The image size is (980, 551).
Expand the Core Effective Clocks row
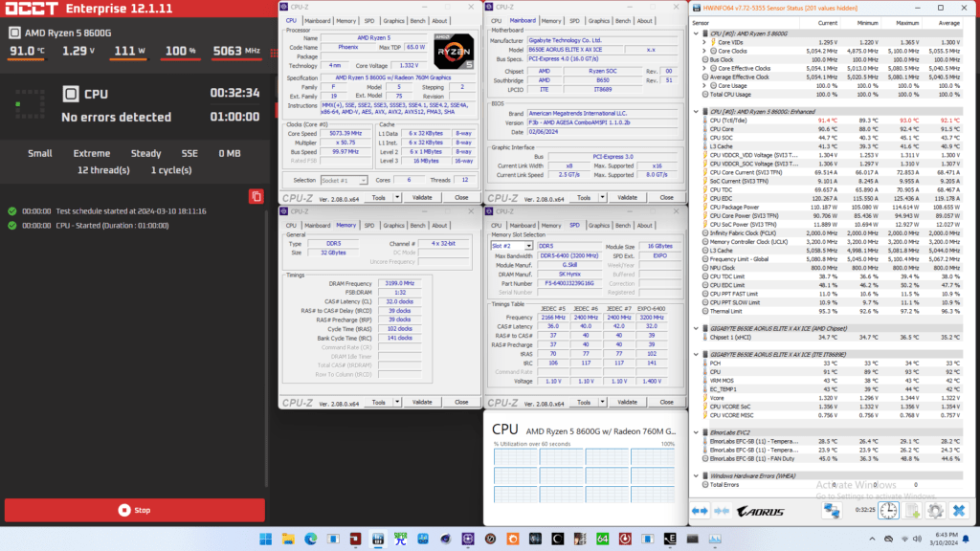pos(705,69)
